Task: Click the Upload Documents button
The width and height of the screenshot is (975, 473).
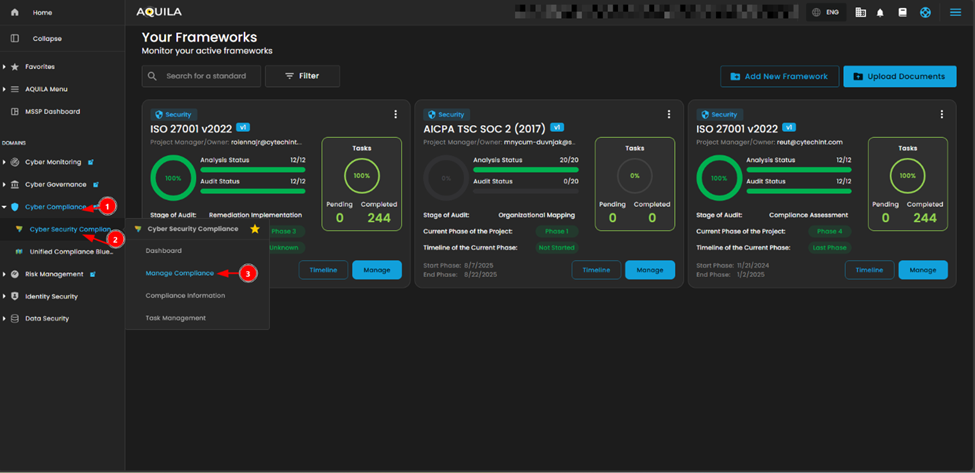Action: point(899,76)
